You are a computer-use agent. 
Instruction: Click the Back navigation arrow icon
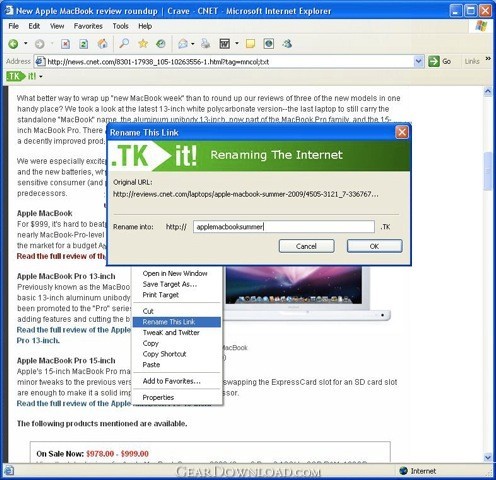coord(13,44)
